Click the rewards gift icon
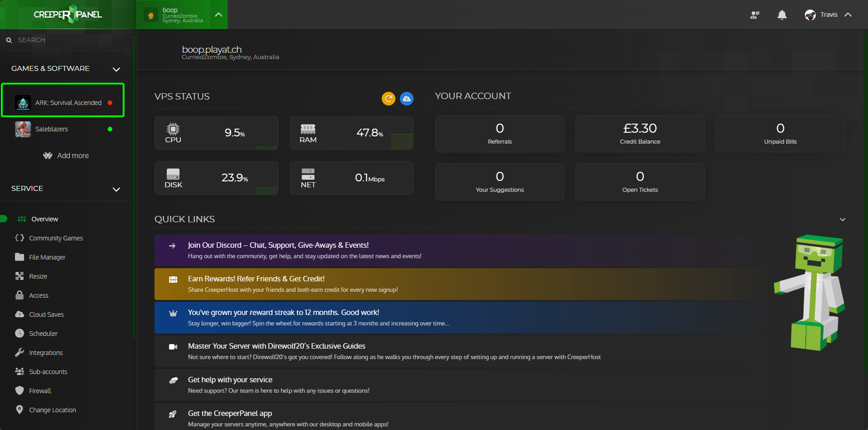Image resolution: width=868 pixels, height=430 pixels. [x=173, y=280]
